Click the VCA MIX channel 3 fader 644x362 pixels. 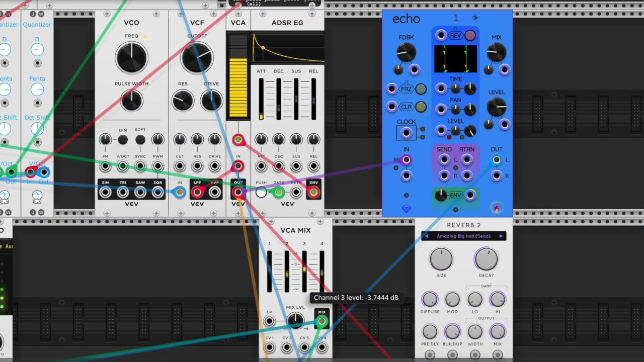point(304,271)
